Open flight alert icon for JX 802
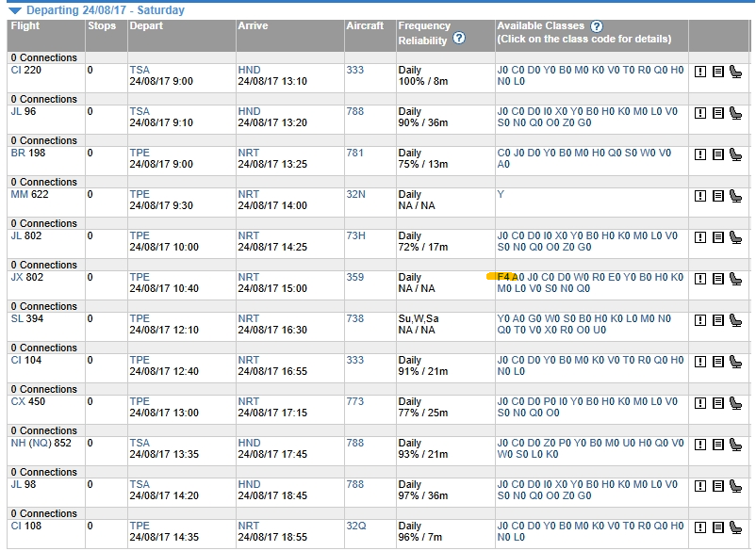Image resolution: width=756 pixels, height=551 pixels. 700,279
